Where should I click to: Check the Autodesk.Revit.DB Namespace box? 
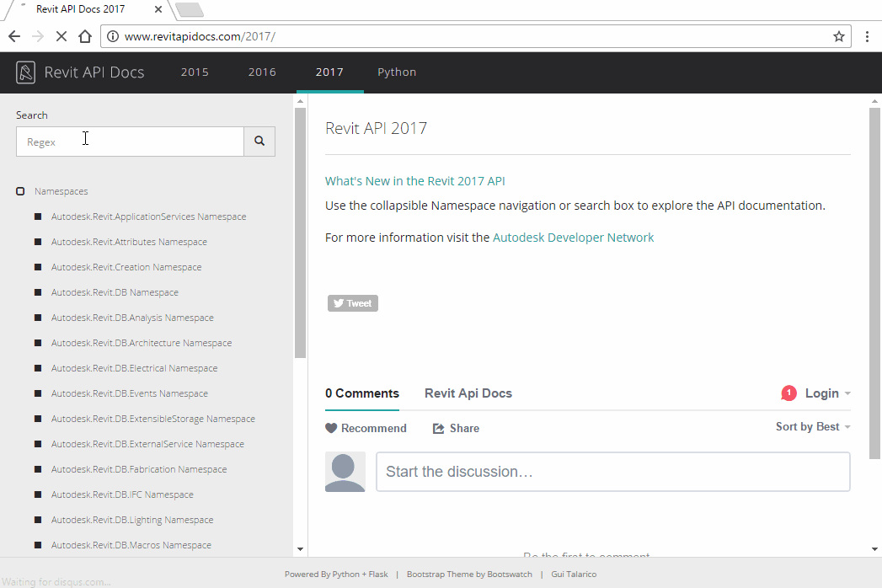(x=37, y=292)
